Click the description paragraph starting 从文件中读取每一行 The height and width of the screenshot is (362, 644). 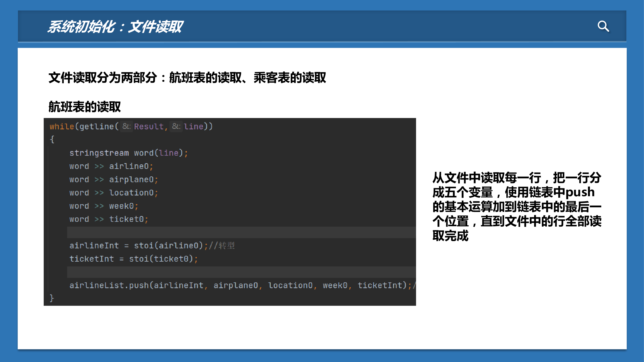[x=517, y=207]
